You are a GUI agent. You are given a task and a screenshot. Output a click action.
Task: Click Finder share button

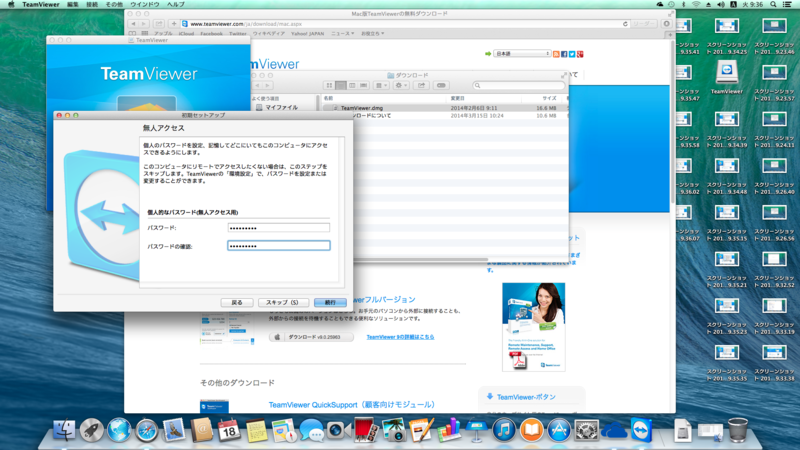point(421,86)
